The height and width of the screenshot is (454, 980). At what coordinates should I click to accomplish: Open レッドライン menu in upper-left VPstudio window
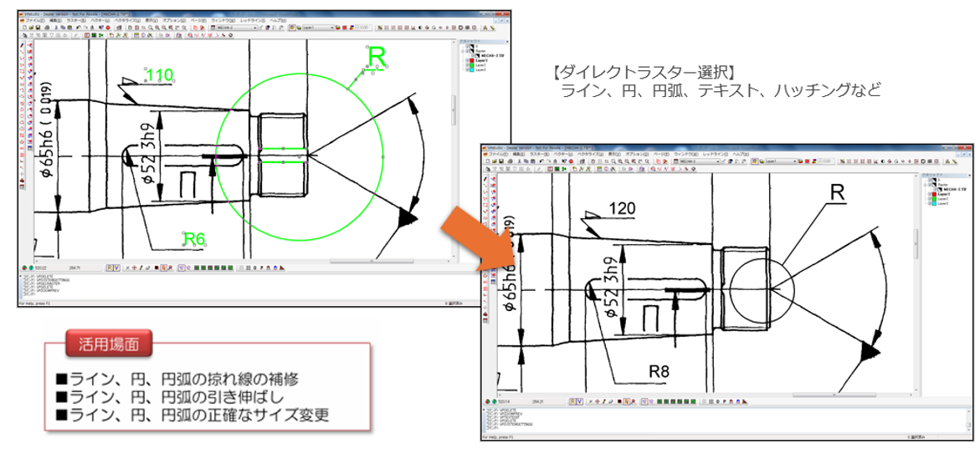coord(253,20)
